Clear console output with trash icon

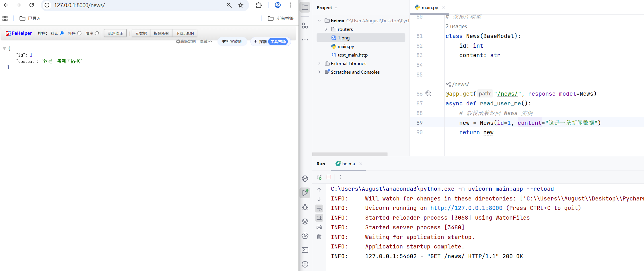(x=319, y=236)
